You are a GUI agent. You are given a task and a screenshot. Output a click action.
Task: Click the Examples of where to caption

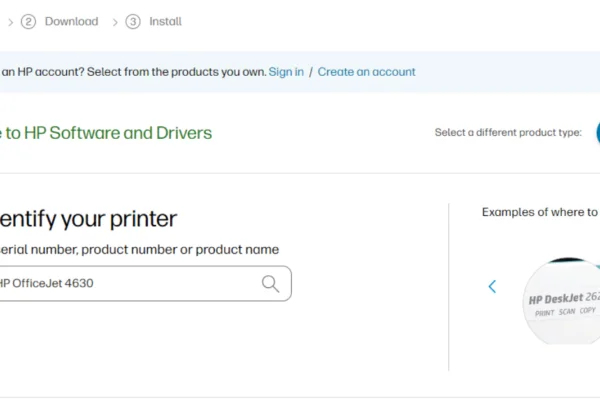coord(539,212)
